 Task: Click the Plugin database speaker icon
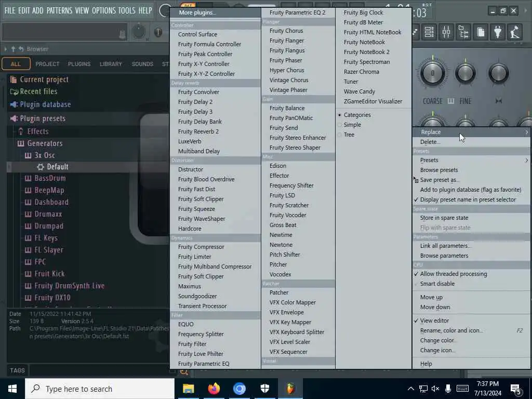[x=14, y=104]
